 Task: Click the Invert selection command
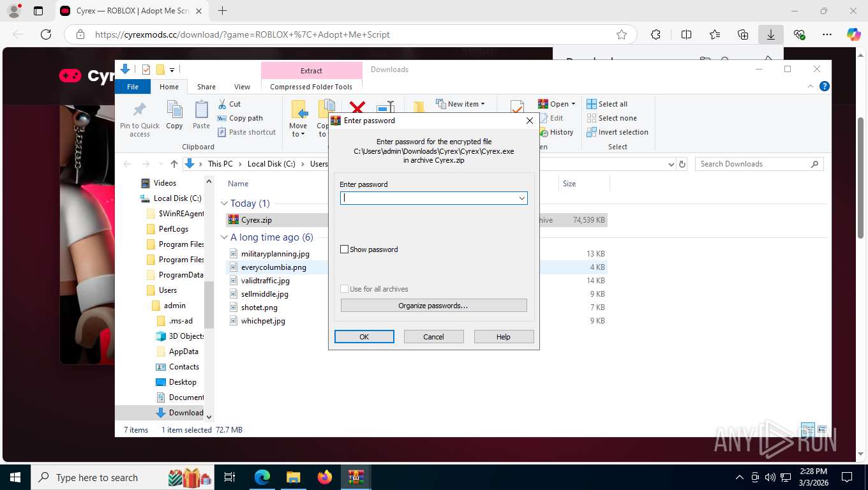pyautogui.click(x=617, y=132)
